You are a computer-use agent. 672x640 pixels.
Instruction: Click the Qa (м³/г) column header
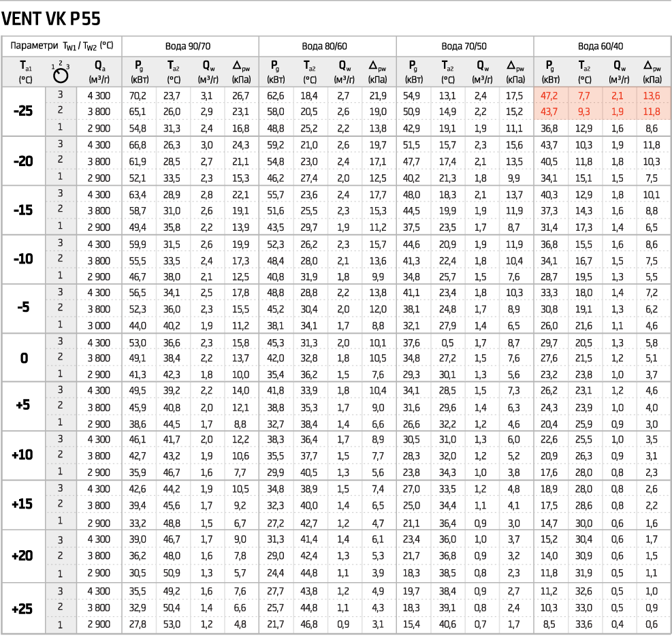pos(99,71)
